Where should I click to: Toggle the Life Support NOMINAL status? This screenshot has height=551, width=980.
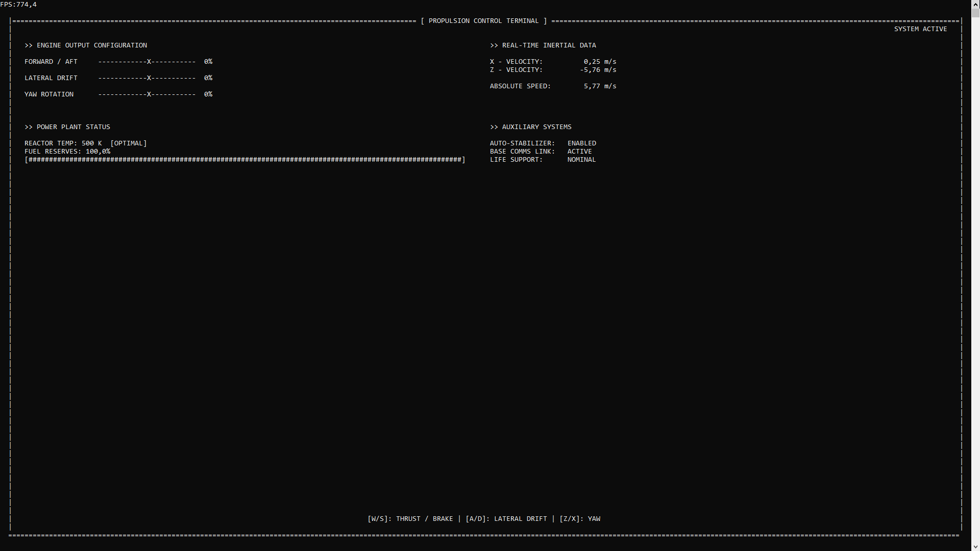click(x=581, y=160)
